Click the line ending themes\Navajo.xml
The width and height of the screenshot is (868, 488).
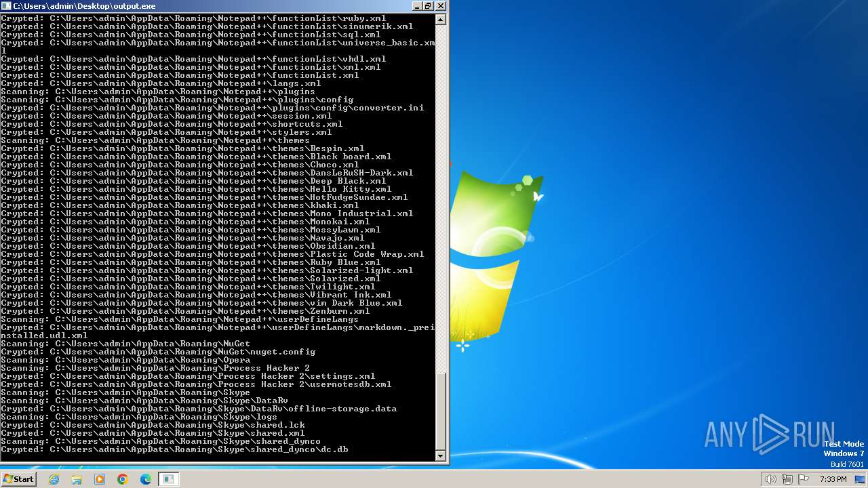182,238
